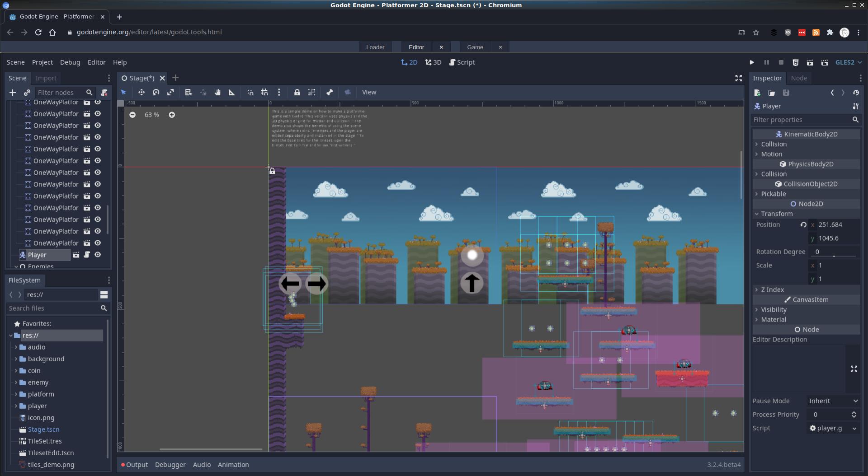Click the skeleton bone options icon
This screenshot has width=868, height=476.
click(x=330, y=92)
